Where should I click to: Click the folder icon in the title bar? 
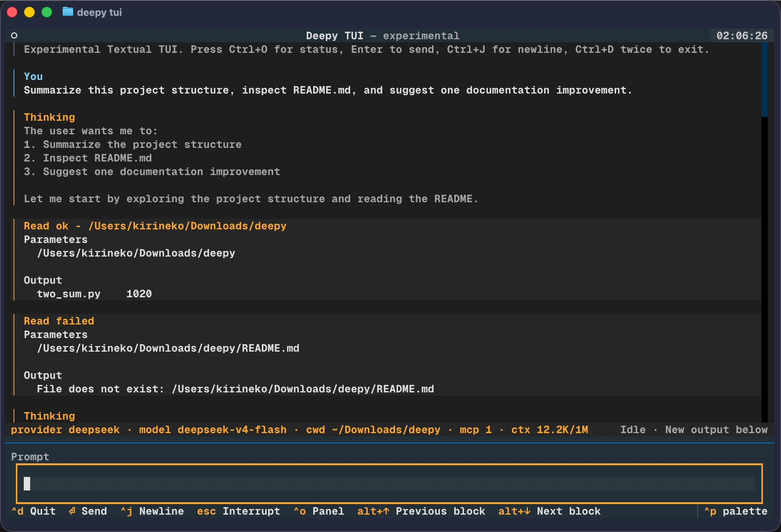(x=68, y=12)
